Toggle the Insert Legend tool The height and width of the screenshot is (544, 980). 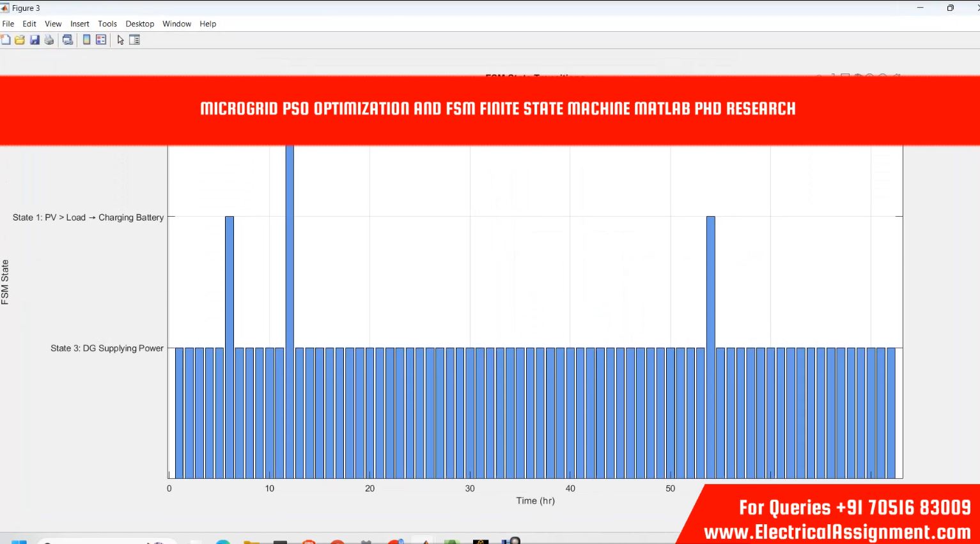101,40
